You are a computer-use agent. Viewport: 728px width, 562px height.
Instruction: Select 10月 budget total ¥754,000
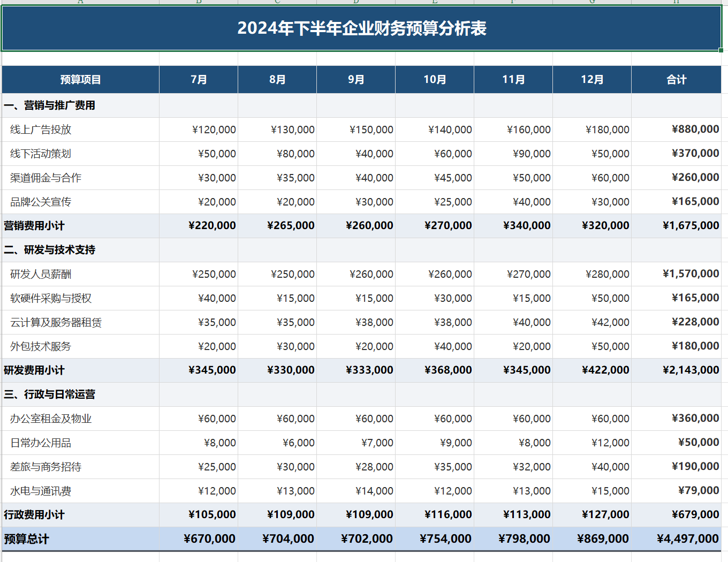tap(435, 539)
